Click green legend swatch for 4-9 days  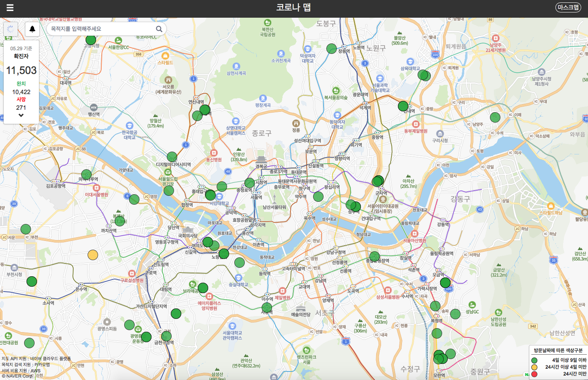coord(535,360)
